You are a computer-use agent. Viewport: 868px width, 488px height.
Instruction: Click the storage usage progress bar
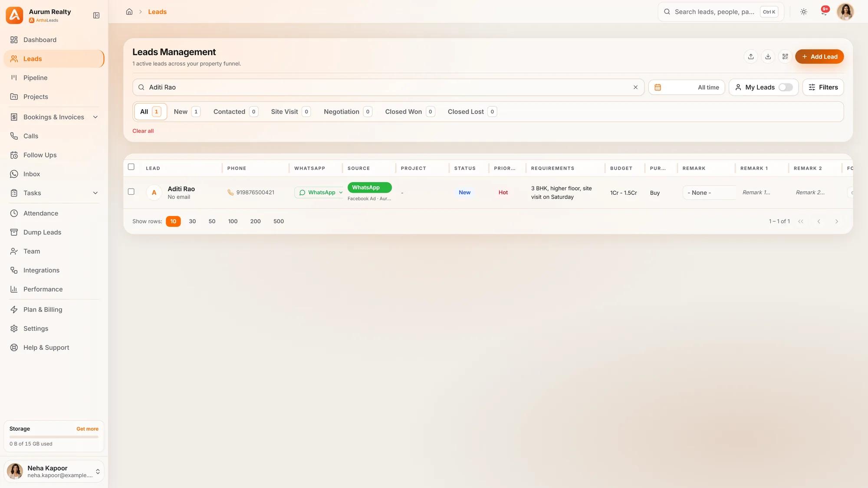click(x=54, y=437)
